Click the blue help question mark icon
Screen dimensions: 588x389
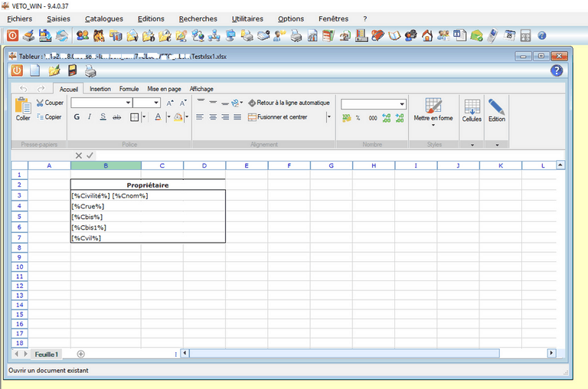tap(557, 70)
